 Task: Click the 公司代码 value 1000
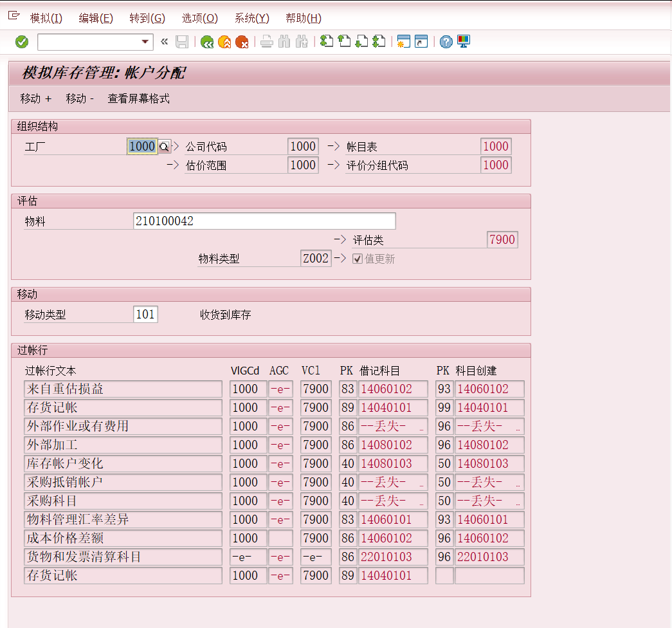(x=303, y=146)
